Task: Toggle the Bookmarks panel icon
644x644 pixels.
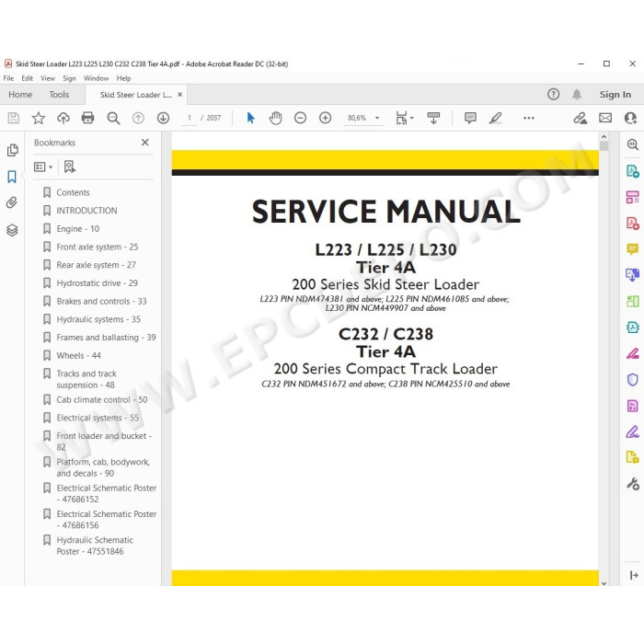Action: click(x=12, y=177)
